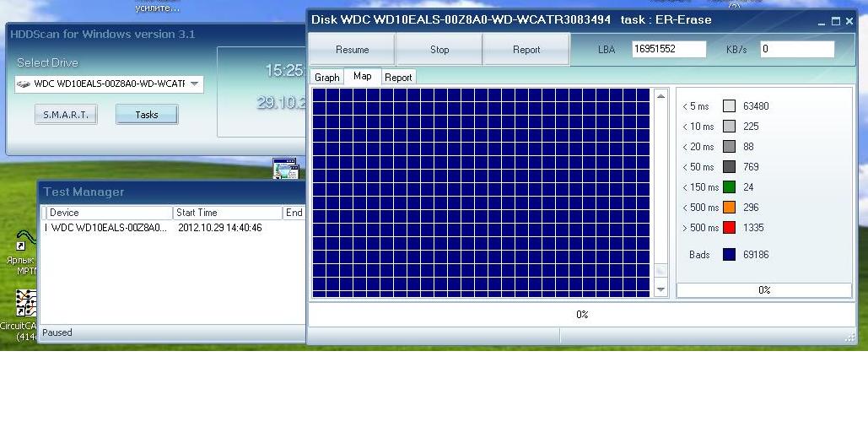Select the WDC WD10EALS task row
Screen dimensions: 868x443
175,228
